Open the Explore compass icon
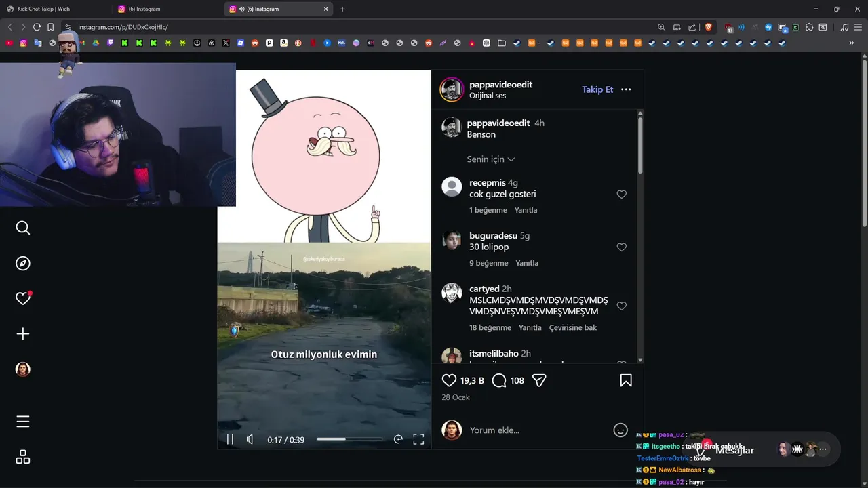 (23, 263)
